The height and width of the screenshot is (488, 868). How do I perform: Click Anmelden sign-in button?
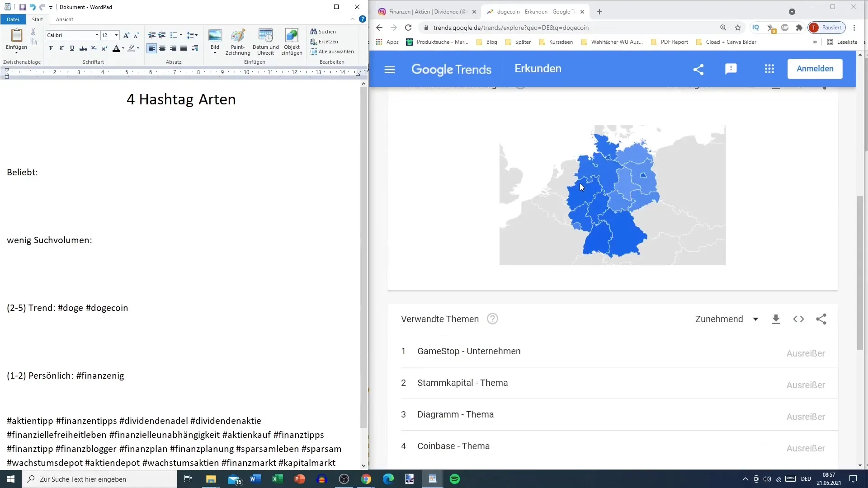coord(815,69)
